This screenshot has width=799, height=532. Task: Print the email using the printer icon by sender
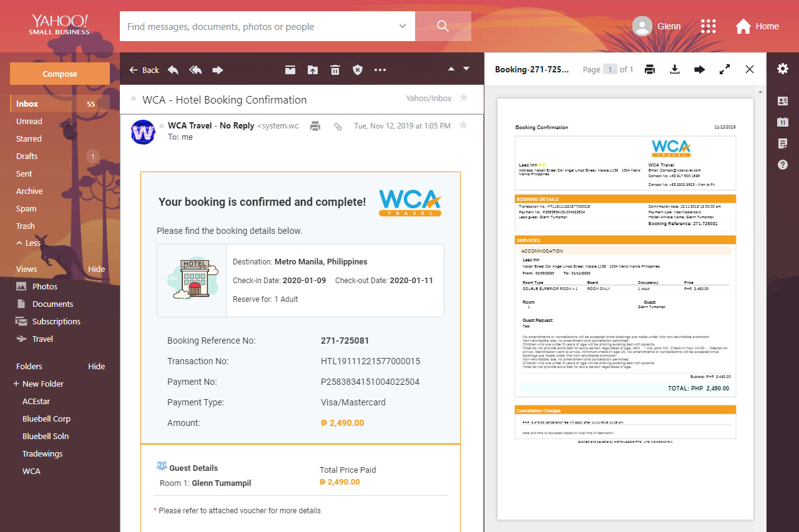tap(315, 126)
